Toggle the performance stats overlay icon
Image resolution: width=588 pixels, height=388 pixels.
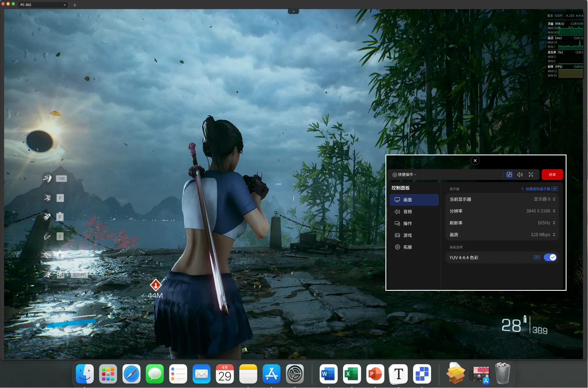509,175
